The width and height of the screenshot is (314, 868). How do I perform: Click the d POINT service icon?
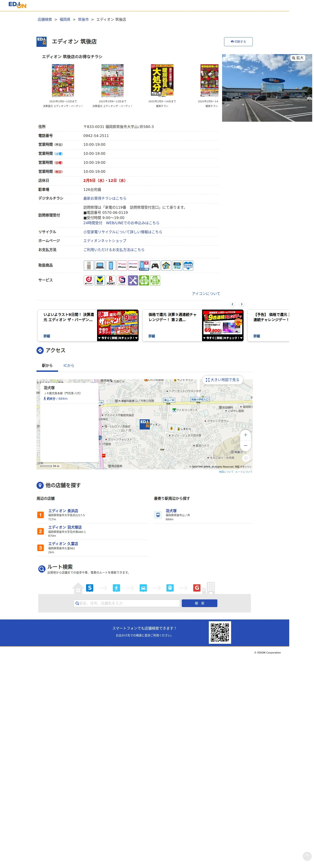[x=89, y=280]
